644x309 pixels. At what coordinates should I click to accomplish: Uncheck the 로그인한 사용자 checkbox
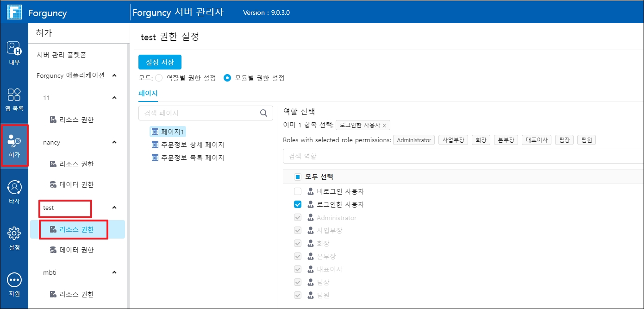(298, 204)
